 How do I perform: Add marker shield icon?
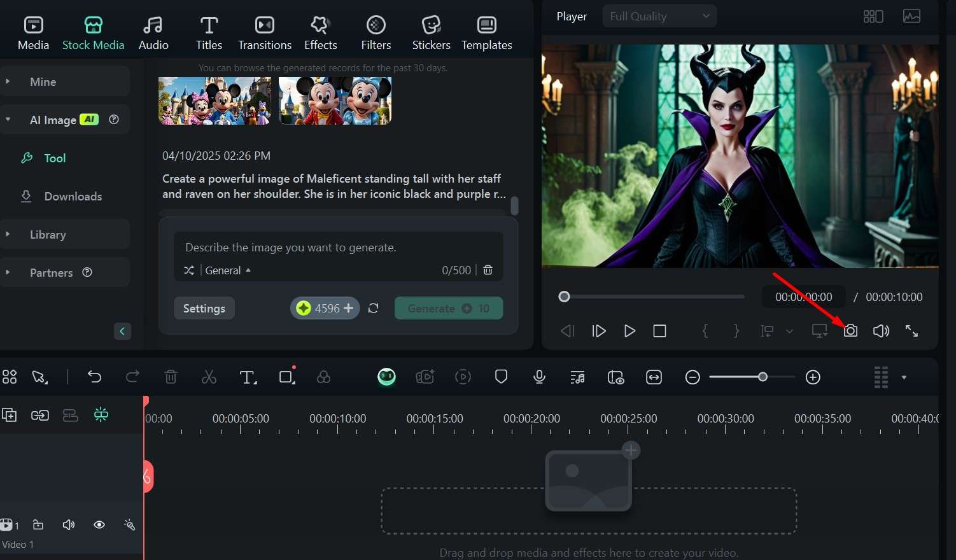tap(501, 377)
